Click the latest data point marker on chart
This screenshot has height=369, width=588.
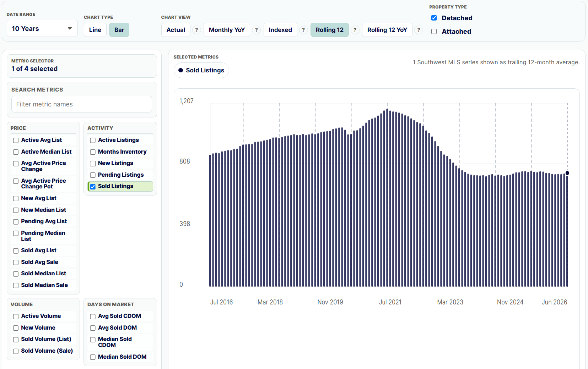tap(567, 173)
